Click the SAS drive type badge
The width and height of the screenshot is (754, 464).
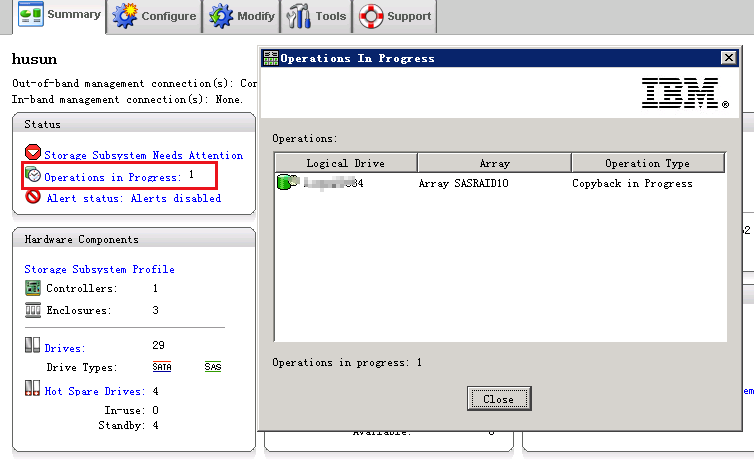213,367
